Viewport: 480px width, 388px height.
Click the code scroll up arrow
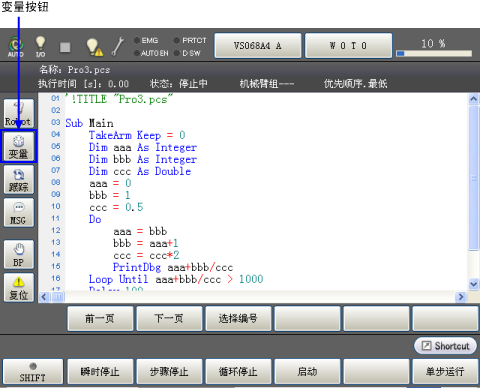tap(473, 99)
